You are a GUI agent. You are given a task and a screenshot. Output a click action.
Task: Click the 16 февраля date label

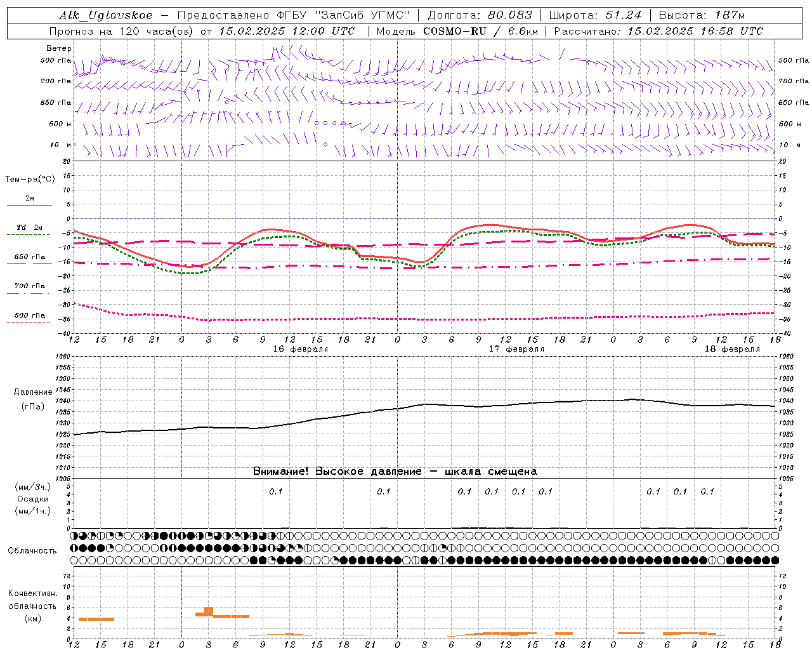click(x=301, y=349)
